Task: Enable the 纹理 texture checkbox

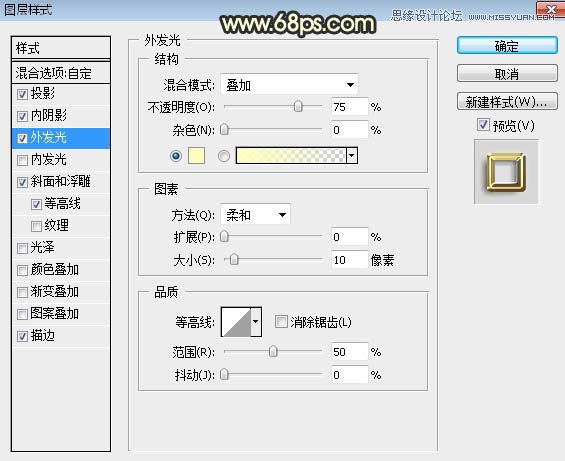Action: point(36,226)
